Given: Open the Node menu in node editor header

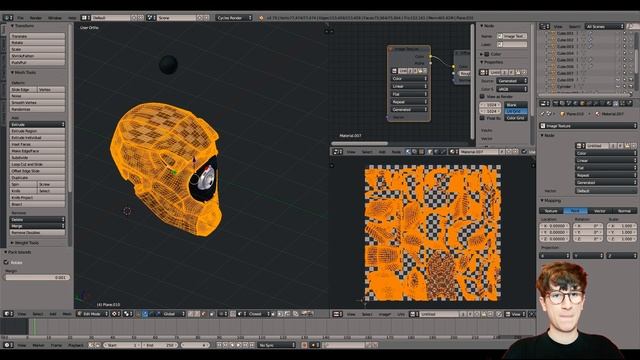Looking at the screenshot, I should [396, 152].
